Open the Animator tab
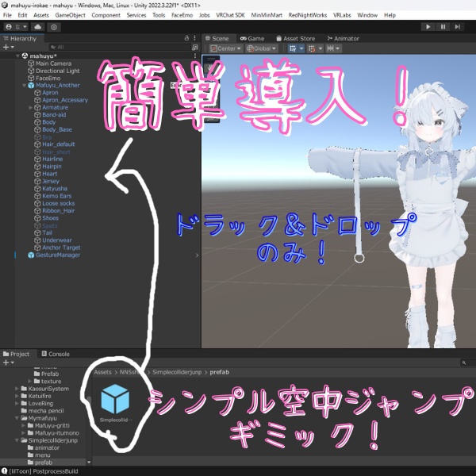This screenshot has height=476, width=476. click(x=343, y=39)
